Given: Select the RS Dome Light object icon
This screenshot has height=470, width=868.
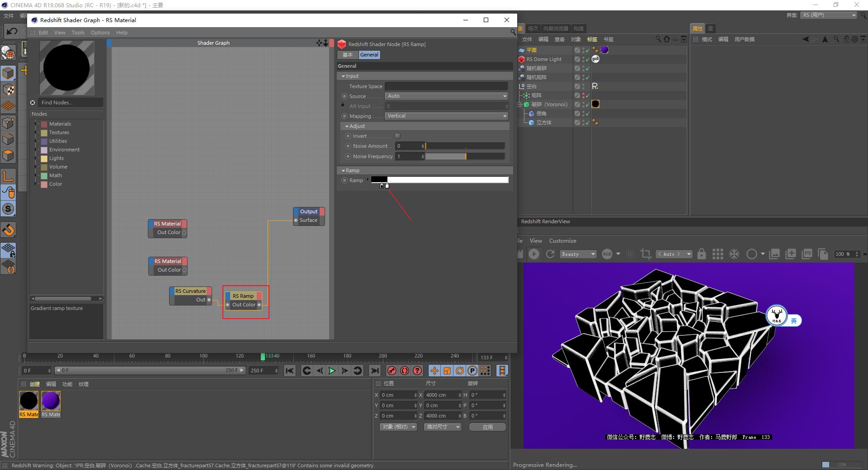Looking at the screenshot, I should click(x=522, y=59).
